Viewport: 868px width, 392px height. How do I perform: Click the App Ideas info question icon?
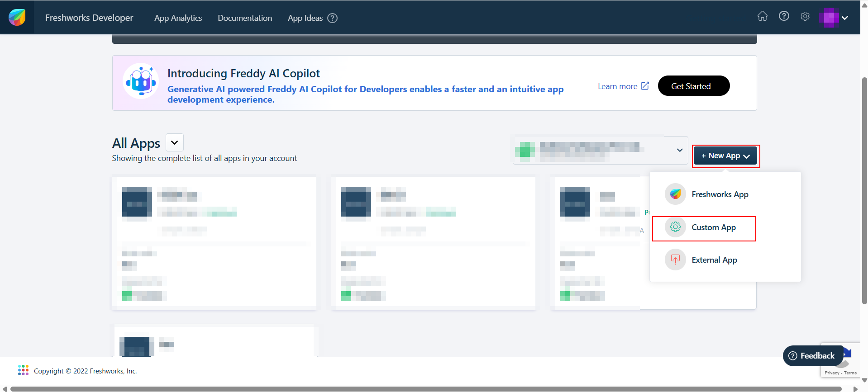(332, 18)
